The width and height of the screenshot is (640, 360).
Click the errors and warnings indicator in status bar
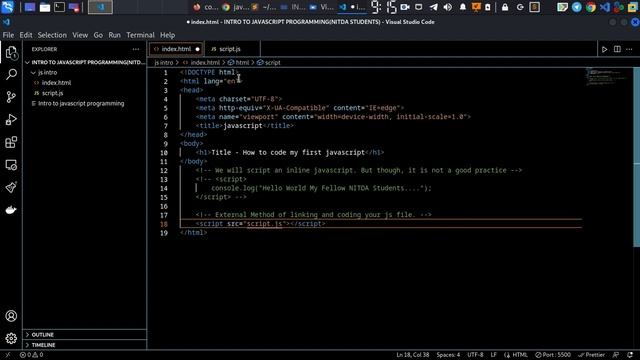point(31,355)
